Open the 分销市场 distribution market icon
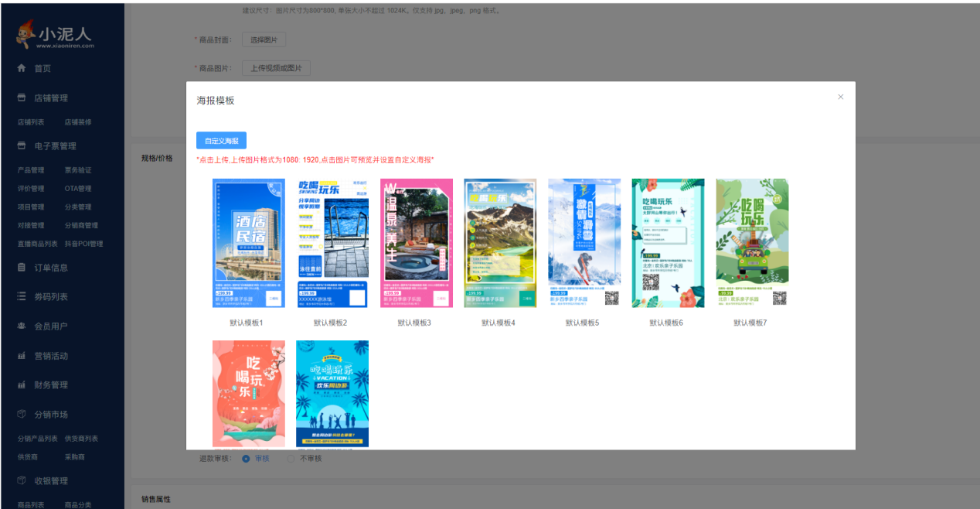This screenshot has height=509, width=980. point(22,414)
